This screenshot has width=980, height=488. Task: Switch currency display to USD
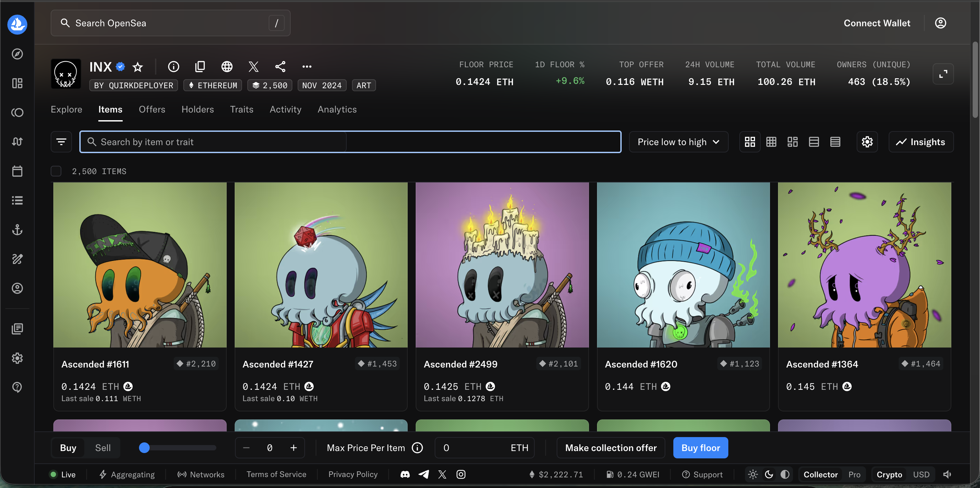[921, 474]
